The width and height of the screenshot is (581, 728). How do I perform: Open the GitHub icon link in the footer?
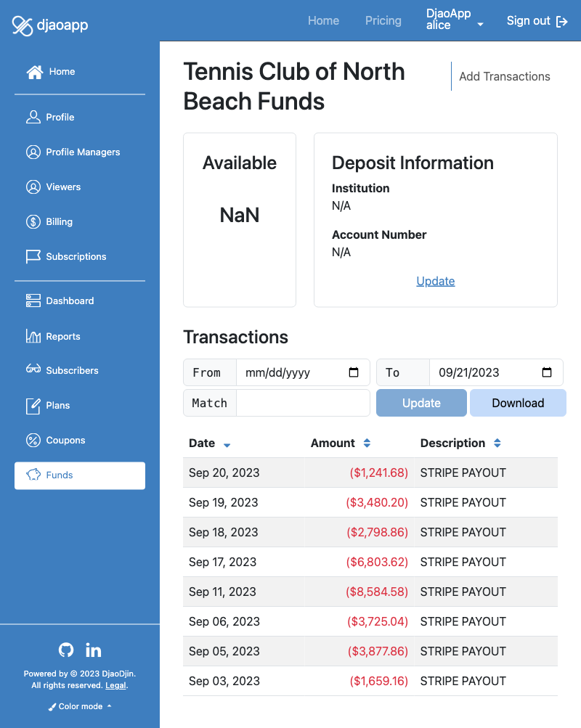pyautogui.click(x=66, y=650)
